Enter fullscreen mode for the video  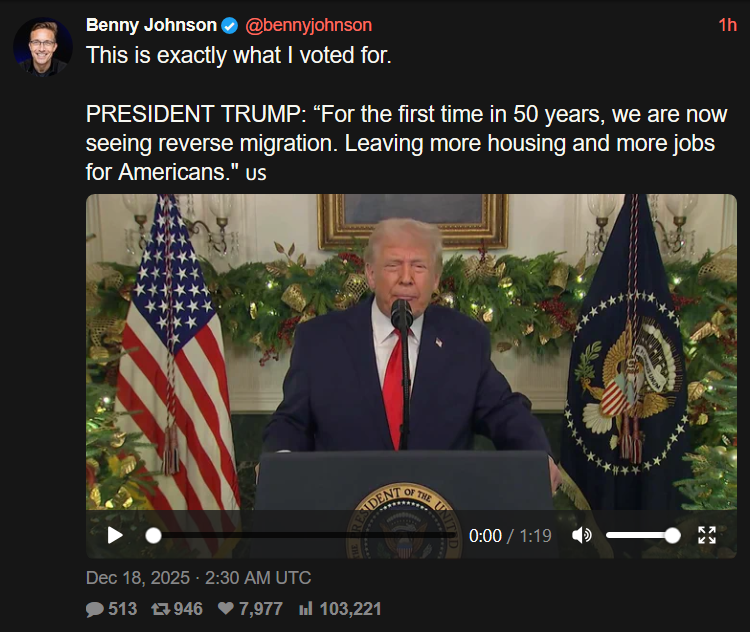(x=707, y=535)
